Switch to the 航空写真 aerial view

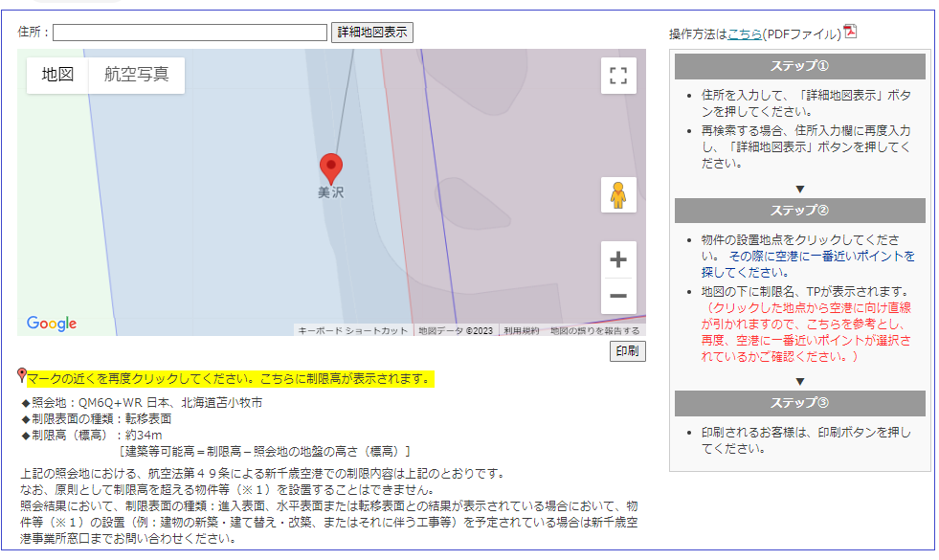click(137, 75)
